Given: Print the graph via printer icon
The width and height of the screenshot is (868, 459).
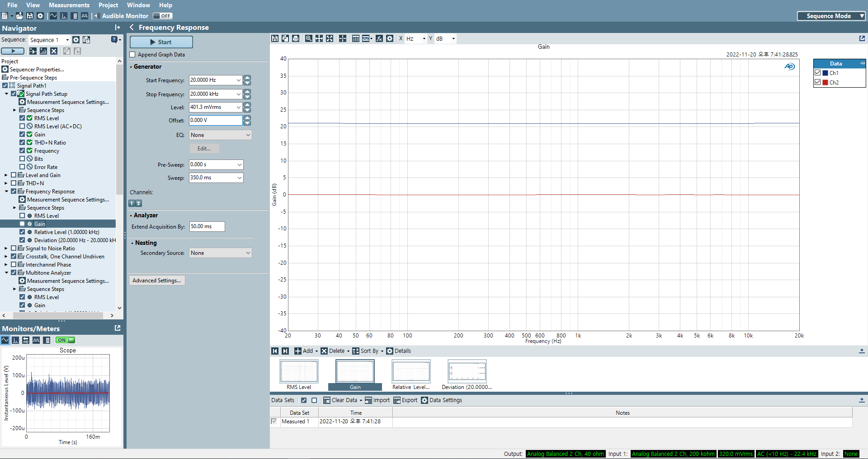Looking at the screenshot, I should click(296, 38).
